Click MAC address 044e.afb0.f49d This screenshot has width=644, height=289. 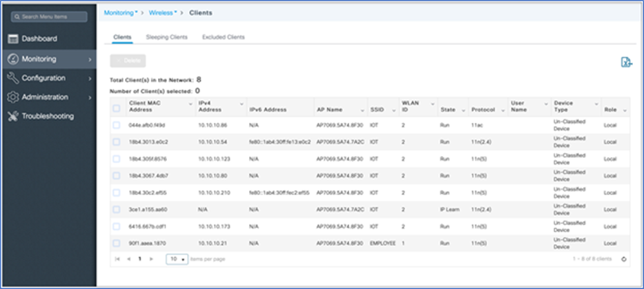pos(148,126)
